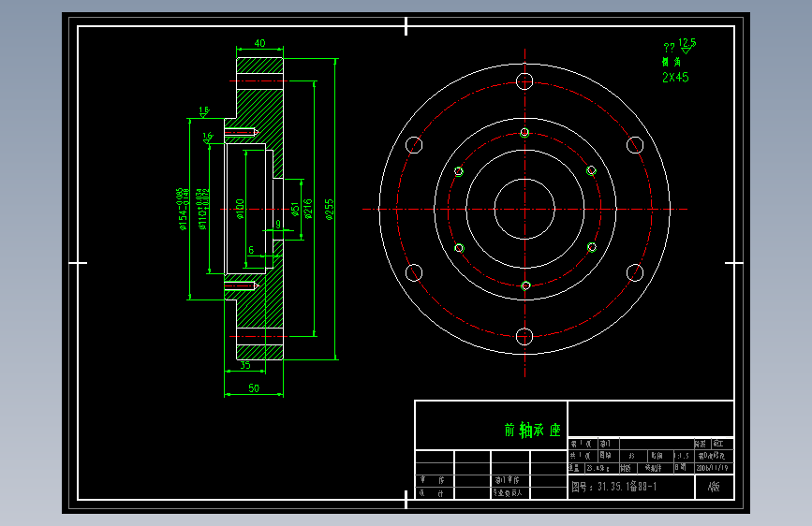Click the 1:1.5 scale value
Viewport: 812px width, 526px height.
click(x=683, y=456)
